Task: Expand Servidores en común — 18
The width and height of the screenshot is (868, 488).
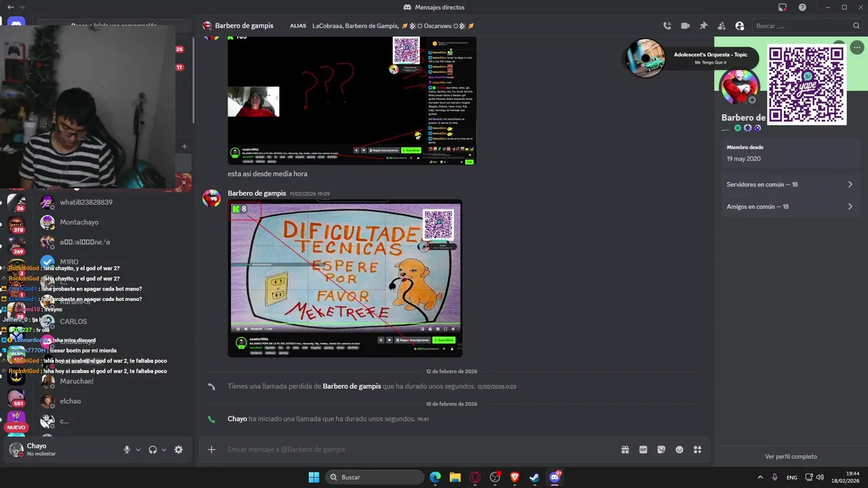Action: [x=790, y=184]
